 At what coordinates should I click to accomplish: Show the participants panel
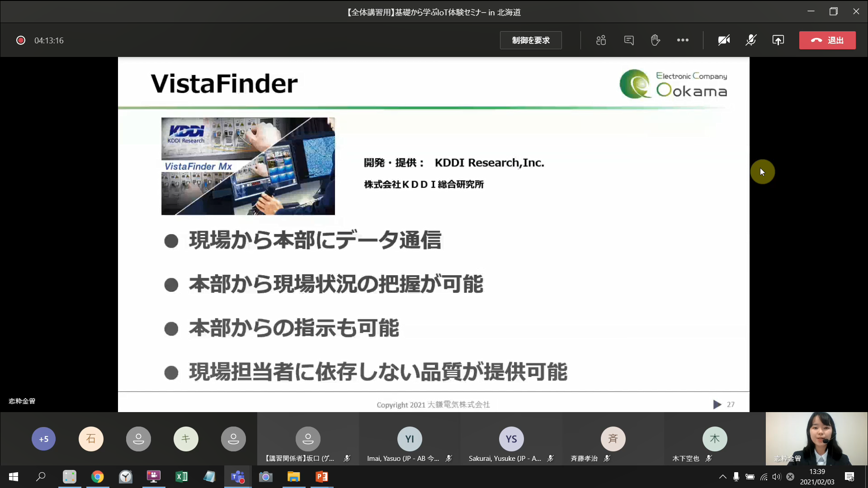[x=601, y=40]
